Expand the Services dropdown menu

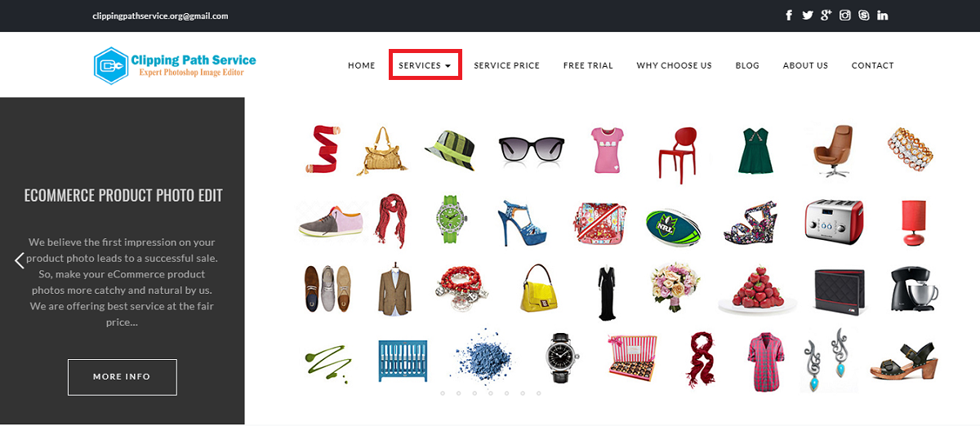pos(425,65)
